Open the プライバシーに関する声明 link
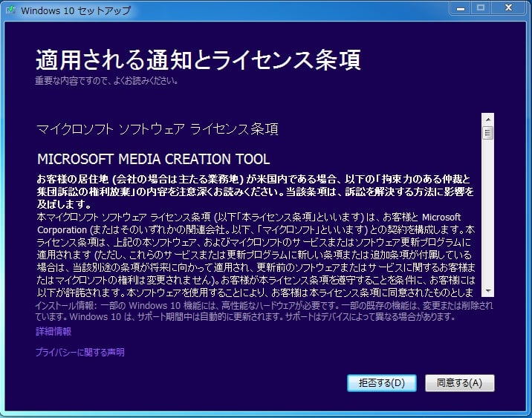 [x=80, y=352]
